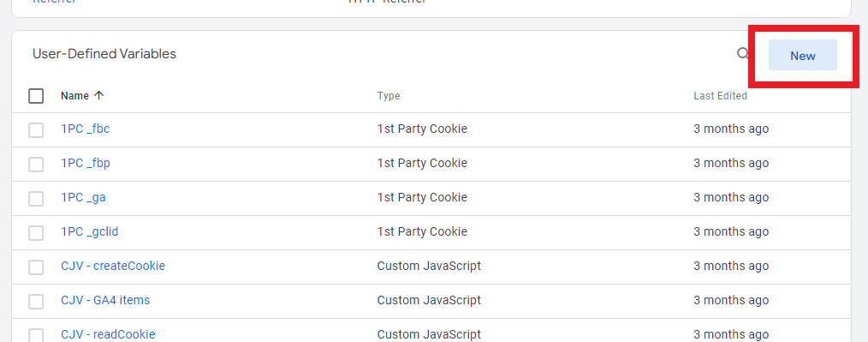The width and height of the screenshot is (868, 342).
Task: Select the CJV - GA4 items checkbox
Action: [36, 302]
